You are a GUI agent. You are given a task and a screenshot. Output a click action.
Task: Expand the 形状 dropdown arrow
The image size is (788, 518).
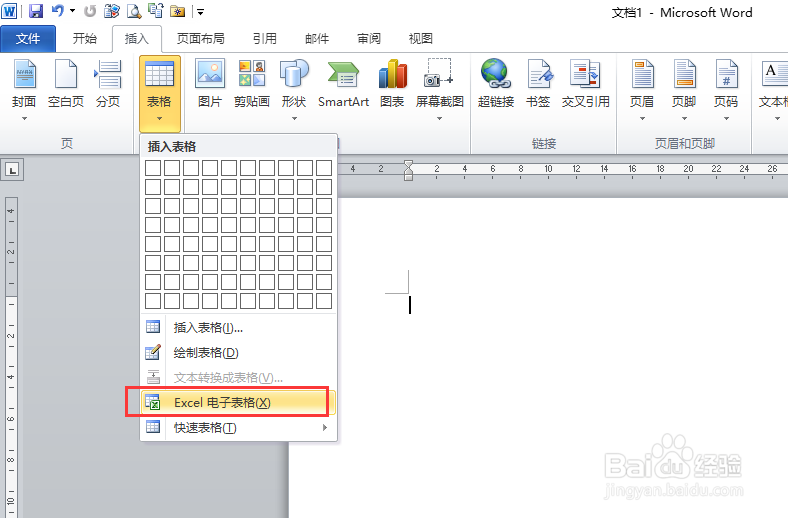(x=294, y=119)
